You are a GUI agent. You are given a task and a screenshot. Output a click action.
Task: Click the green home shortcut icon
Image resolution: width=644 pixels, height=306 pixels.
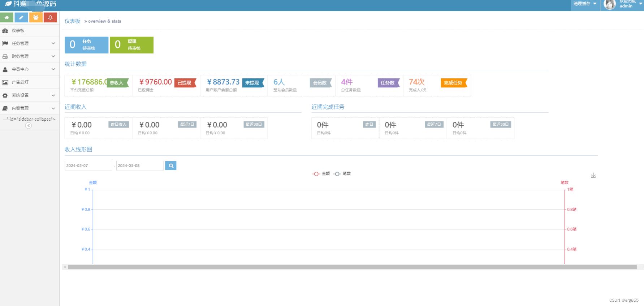(x=7, y=17)
